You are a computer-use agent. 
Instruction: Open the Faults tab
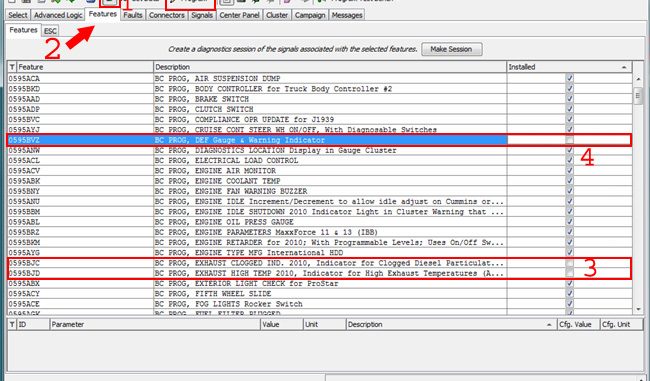pyautogui.click(x=133, y=15)
